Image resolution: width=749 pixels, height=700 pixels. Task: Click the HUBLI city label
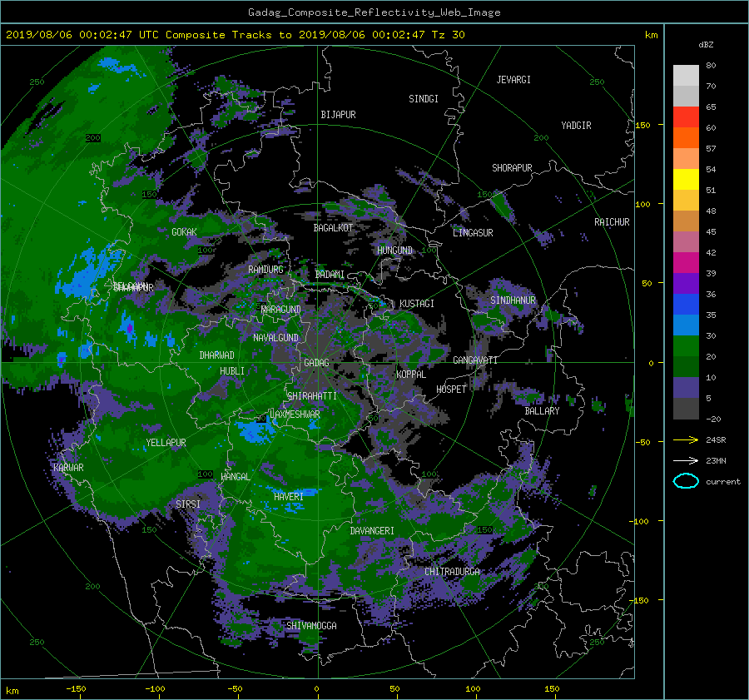[232, 371]
